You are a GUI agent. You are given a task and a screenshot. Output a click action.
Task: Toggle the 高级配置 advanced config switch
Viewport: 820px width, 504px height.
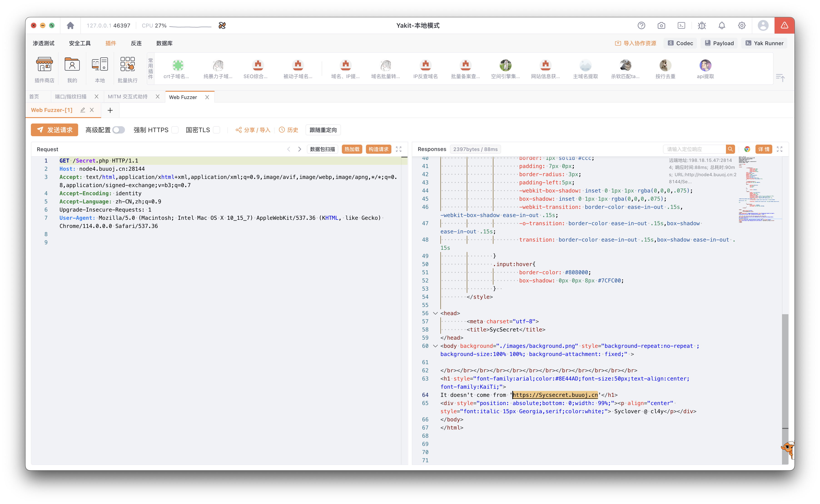pyautogui.click(x=118, y=130)
